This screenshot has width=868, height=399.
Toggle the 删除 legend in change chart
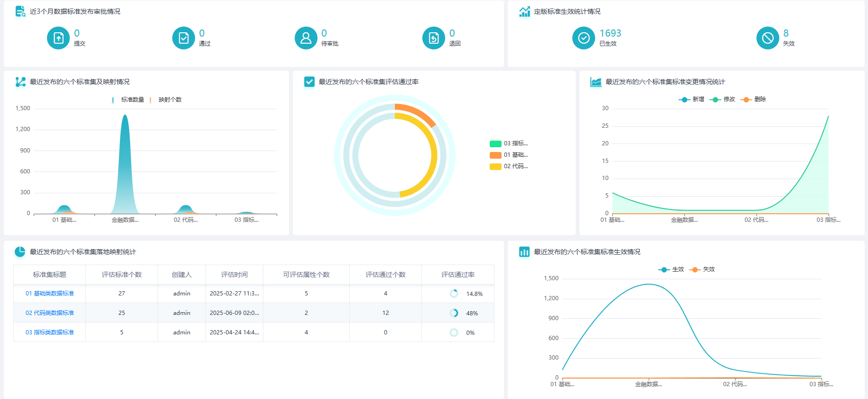pos(753,99)
